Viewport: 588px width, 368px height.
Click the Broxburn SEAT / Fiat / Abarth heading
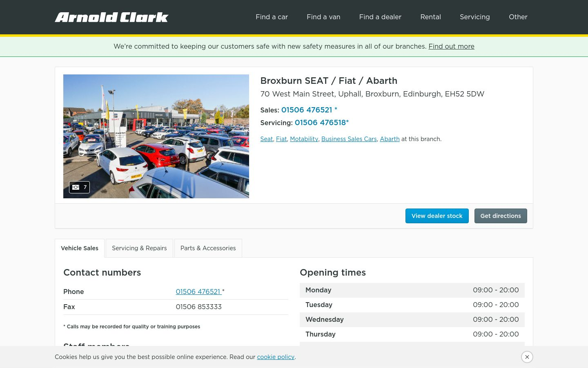click(329, 81)
